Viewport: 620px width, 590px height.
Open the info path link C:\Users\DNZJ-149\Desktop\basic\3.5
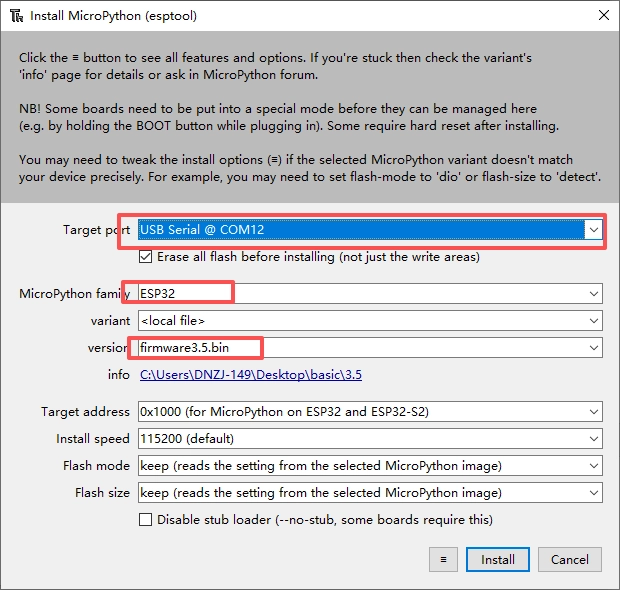coord(251,374)
